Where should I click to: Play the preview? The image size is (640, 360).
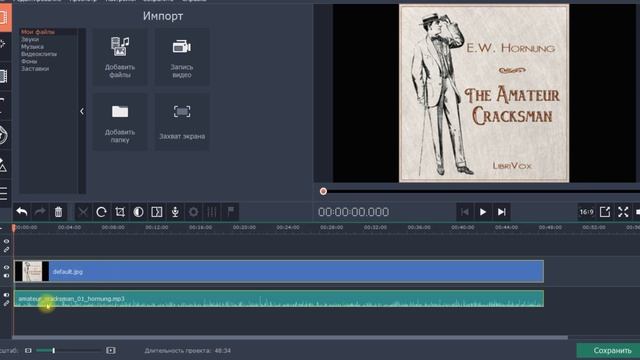483,212
